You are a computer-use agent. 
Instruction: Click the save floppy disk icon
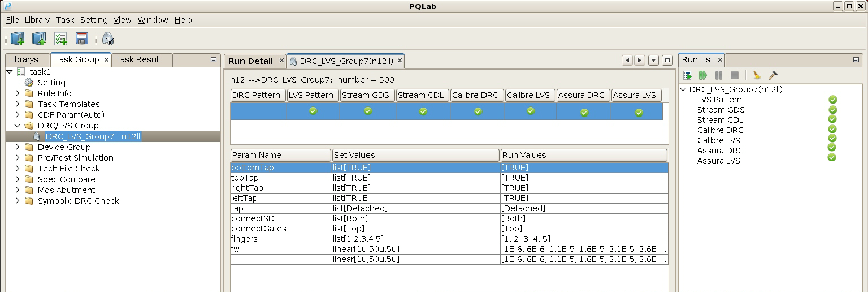pos(82,38)
